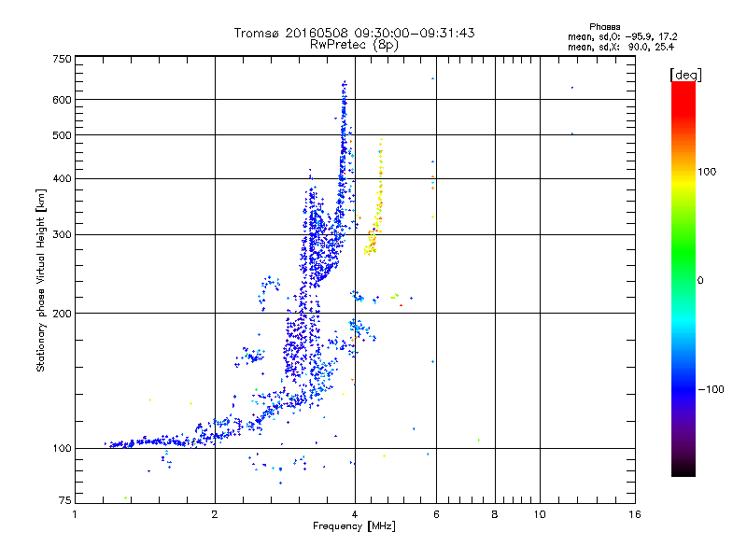
Task: Click y-axis tick label "600"
Action: (62, 100)
